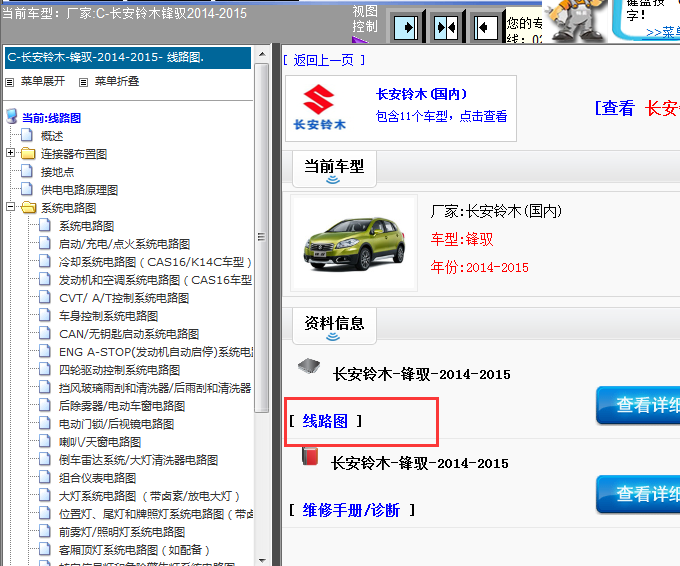Viewport: 680px width, 566px height.
Task: Open the 接地点 tree item
Action: pyautogui.click(x=57, y=172)
